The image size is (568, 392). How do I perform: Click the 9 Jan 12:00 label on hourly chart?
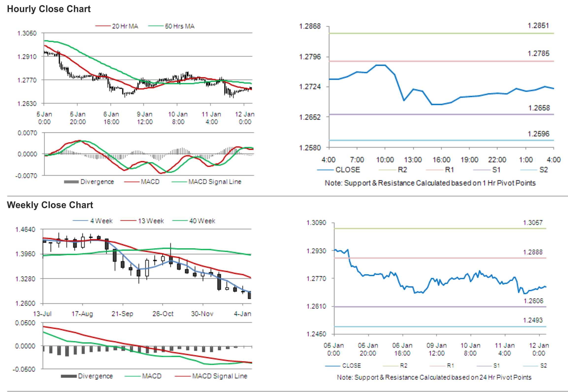coord(145,118)
